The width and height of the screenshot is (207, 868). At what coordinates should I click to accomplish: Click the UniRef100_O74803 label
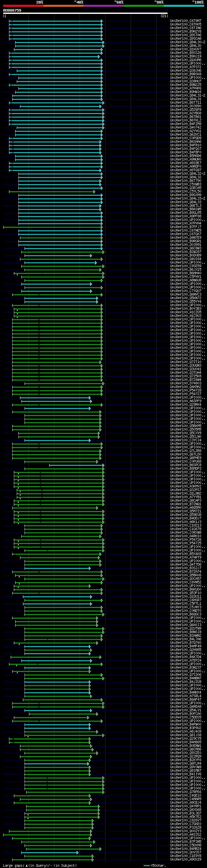tap(186, 383)
